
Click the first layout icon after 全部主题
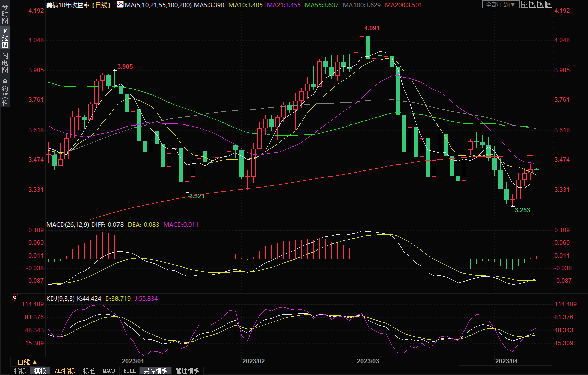525,5
